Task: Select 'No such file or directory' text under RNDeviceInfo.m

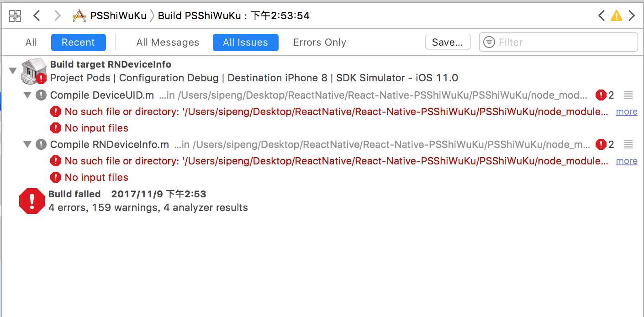Action: pyautogui.click(x=336, y=161)
